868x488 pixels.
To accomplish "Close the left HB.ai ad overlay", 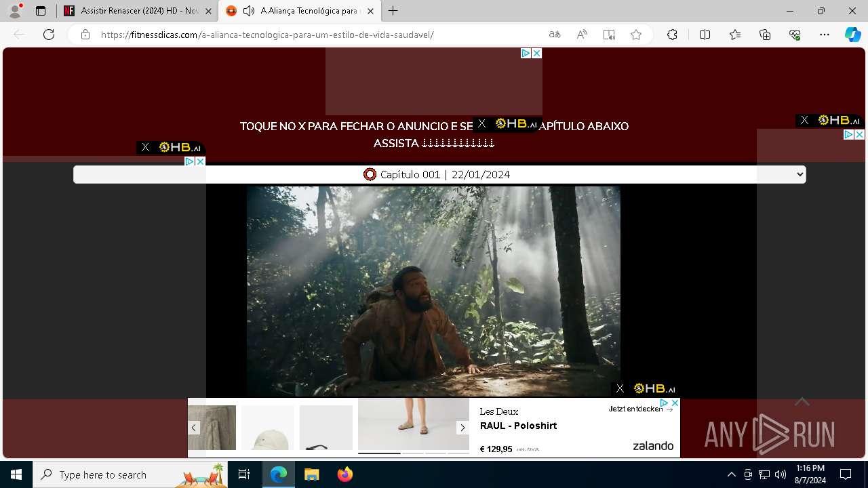I will [145, 147].
